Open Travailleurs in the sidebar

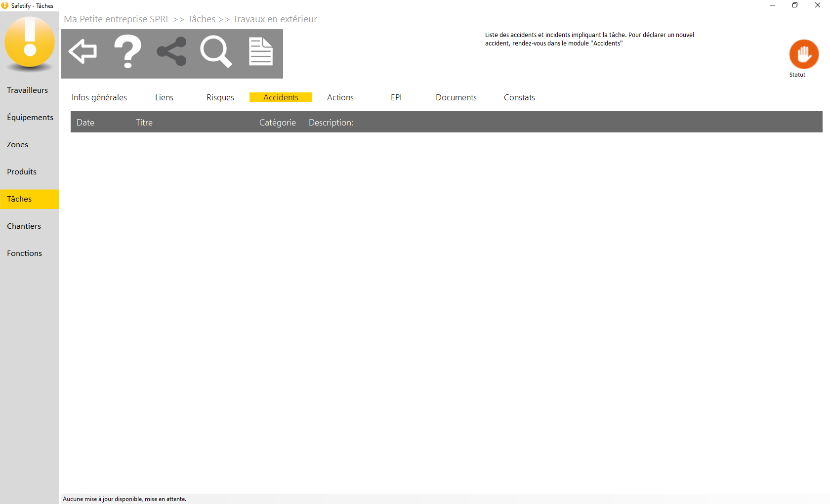click(28, 90)
